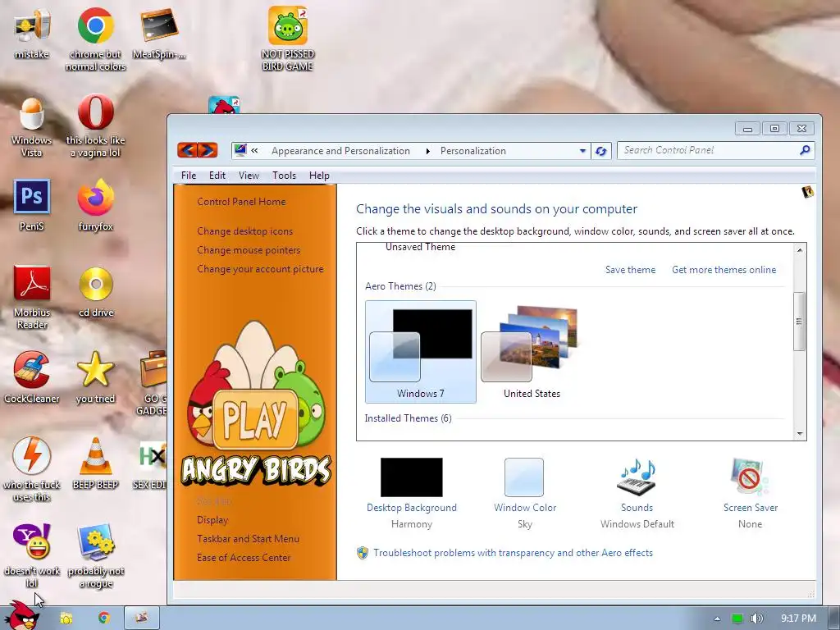840x630 pixels.
Task: Click Change your account picture link
Action: point(260,269)
